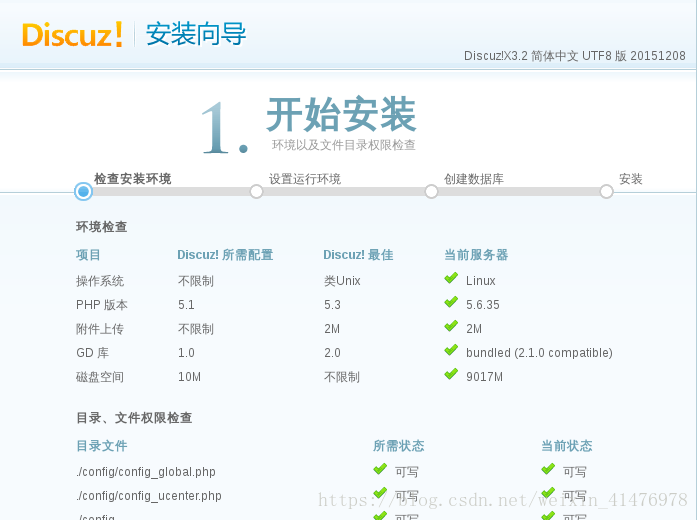Viewport: 699px width, 520px height.
Task: Select the final step circle 安装
Action: (606, 192)
